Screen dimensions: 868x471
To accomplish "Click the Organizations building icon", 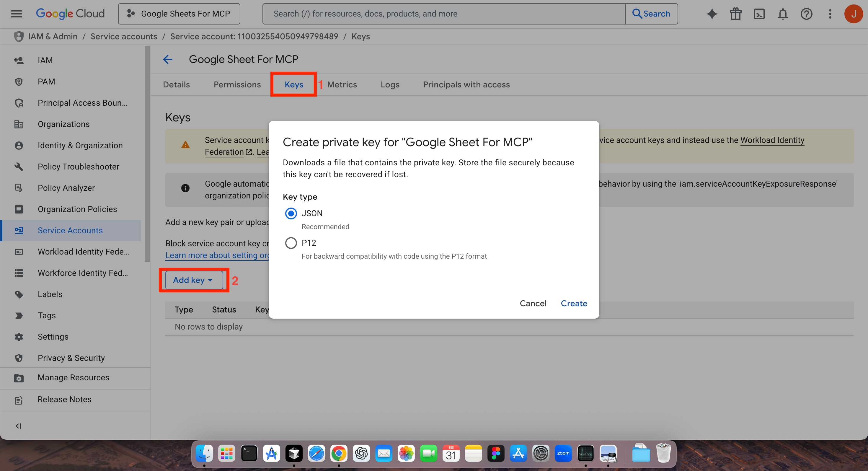I will 19,124.
